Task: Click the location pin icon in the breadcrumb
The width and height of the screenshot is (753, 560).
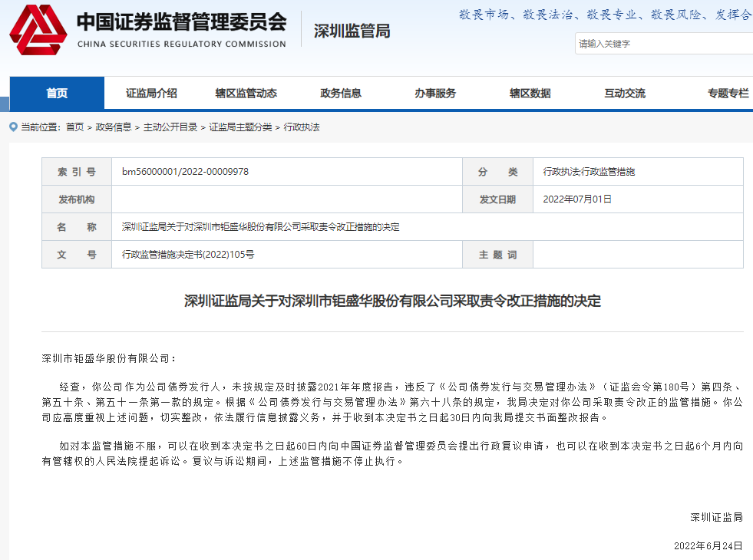Action: pyautogui.click(x=14, y=127)
